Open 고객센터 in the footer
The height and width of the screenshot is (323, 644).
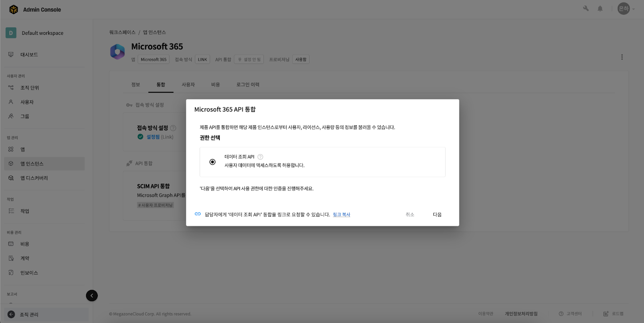tap(574, 314)
